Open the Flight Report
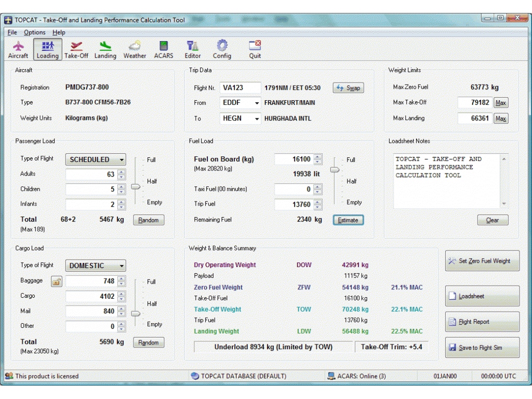Image resolution: width=532 pixels, height=399 pixels. coord(482,321)
